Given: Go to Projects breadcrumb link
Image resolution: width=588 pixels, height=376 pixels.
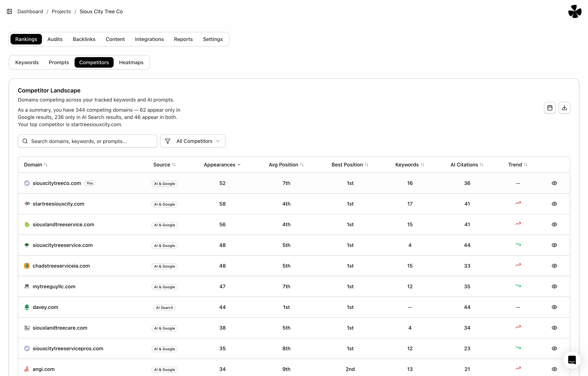Looking at the screenshot, I should point(61,11).
